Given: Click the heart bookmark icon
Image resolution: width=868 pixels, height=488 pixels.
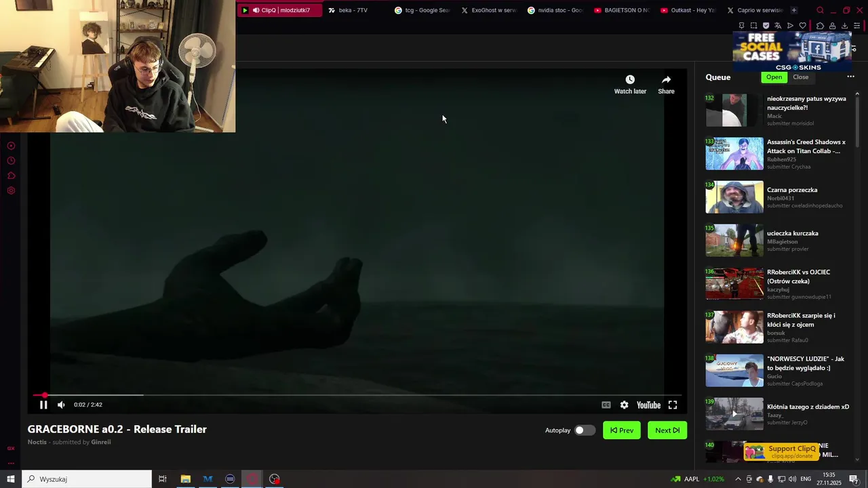Looking at the screenshot, I should (803, 26).
